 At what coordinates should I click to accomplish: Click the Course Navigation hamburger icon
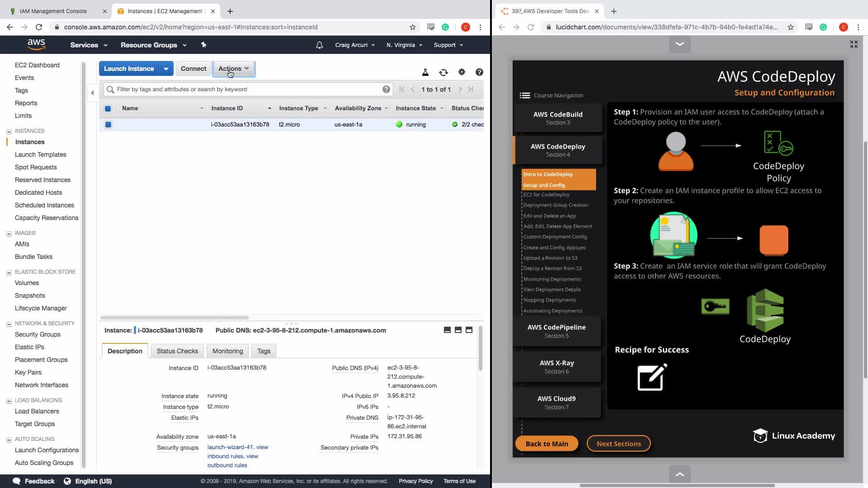pyautogui.click(x=524, y=95)
